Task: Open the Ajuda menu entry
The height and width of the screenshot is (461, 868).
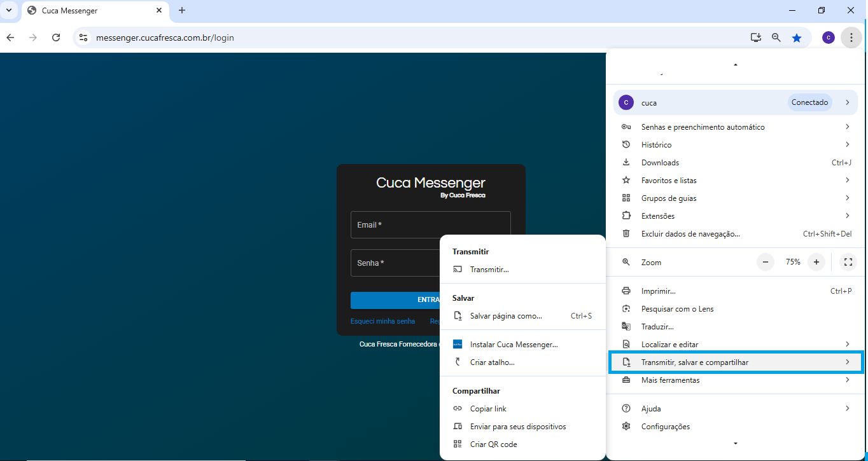Action: (x=736, y=409)
